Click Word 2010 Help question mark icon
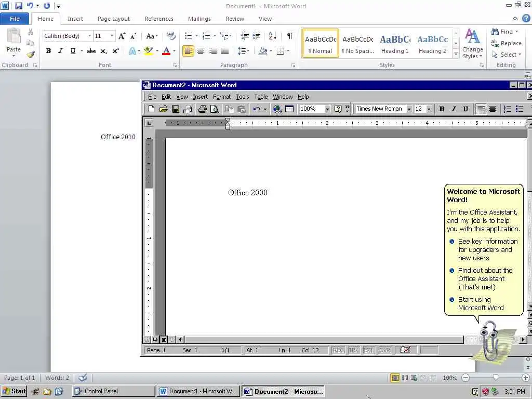 pyautogui.click(x=526, y=19)
